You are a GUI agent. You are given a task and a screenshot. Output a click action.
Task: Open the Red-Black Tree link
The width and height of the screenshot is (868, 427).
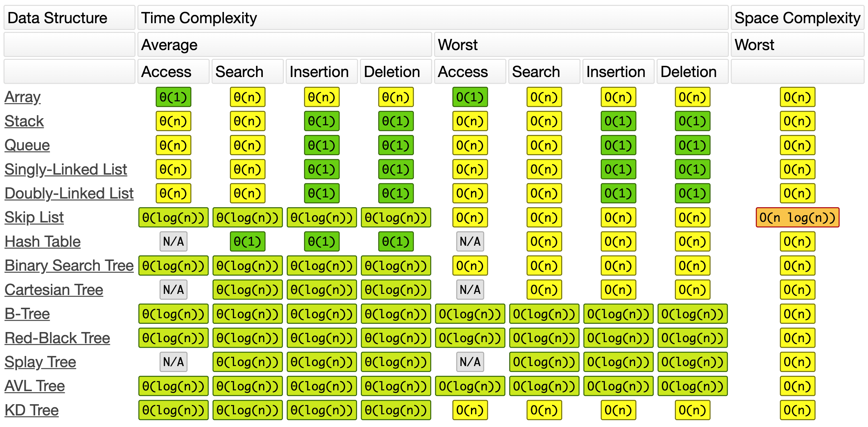(57, 338)
